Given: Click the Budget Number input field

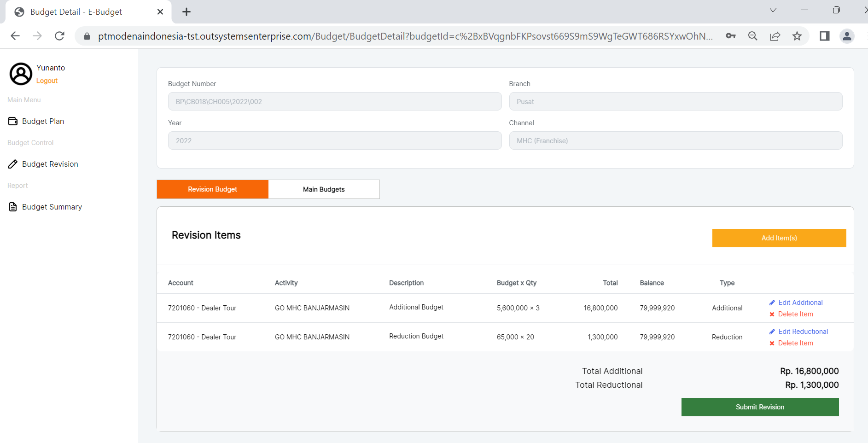Looking at the screenshot, I should click(334, 101).
